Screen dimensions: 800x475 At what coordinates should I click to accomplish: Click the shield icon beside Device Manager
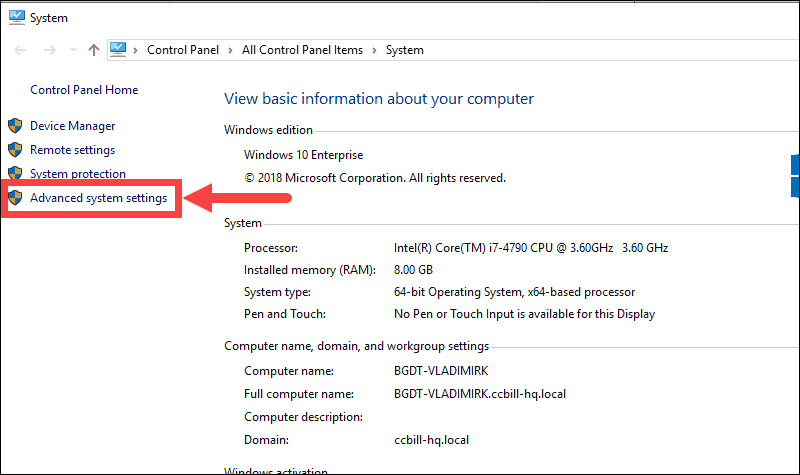(x=15, y=126)
